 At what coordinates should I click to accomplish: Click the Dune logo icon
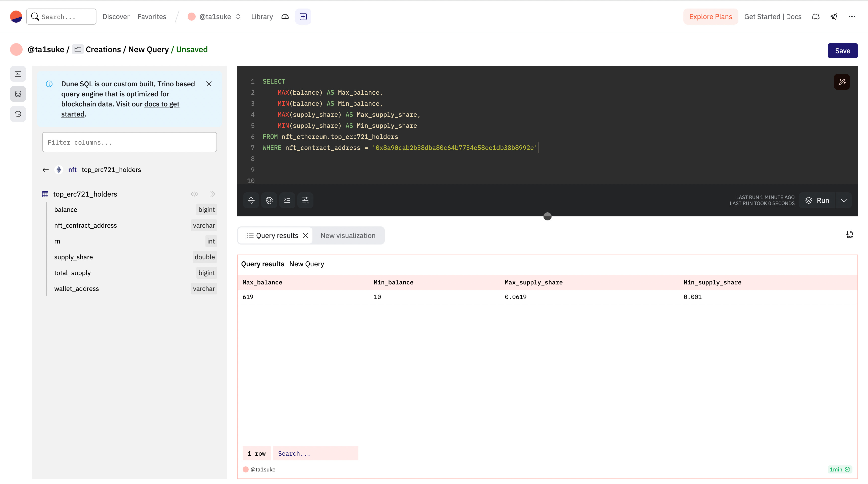[x=16, y=17]
